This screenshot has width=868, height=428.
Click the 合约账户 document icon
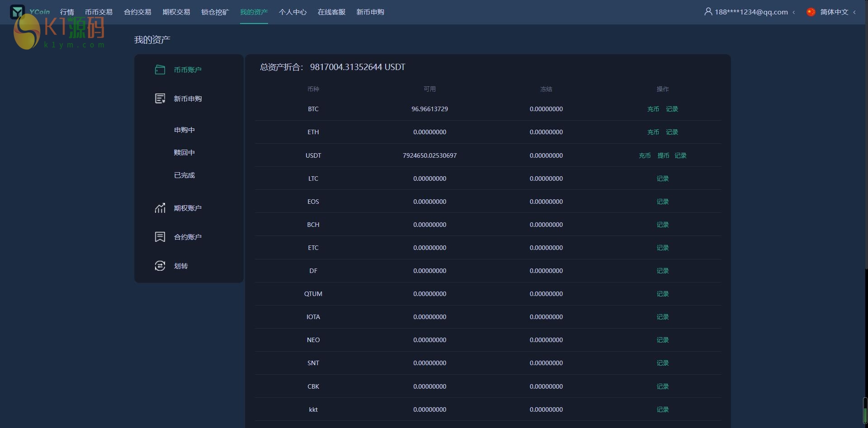(x=160, y=237)
